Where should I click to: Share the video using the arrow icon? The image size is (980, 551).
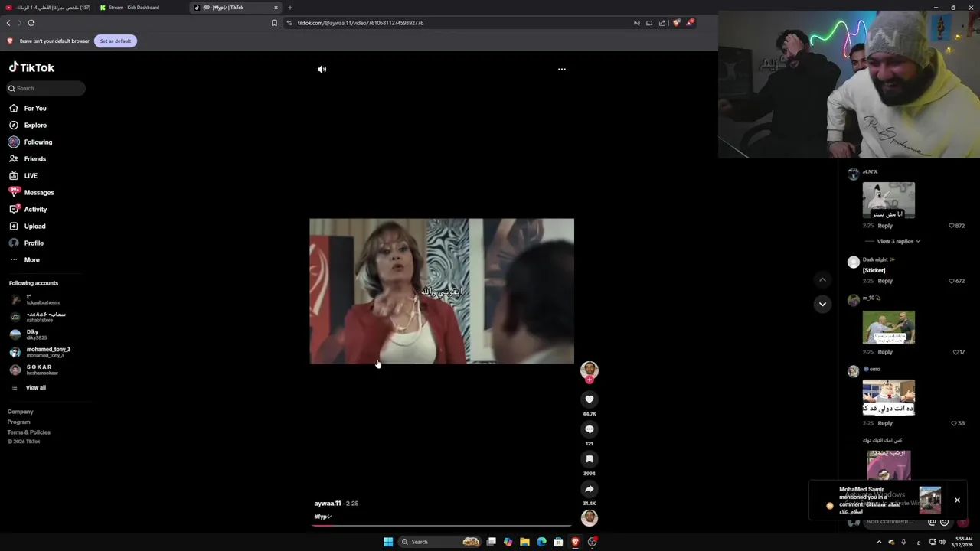pyautogui.click(x=590, y=488)
